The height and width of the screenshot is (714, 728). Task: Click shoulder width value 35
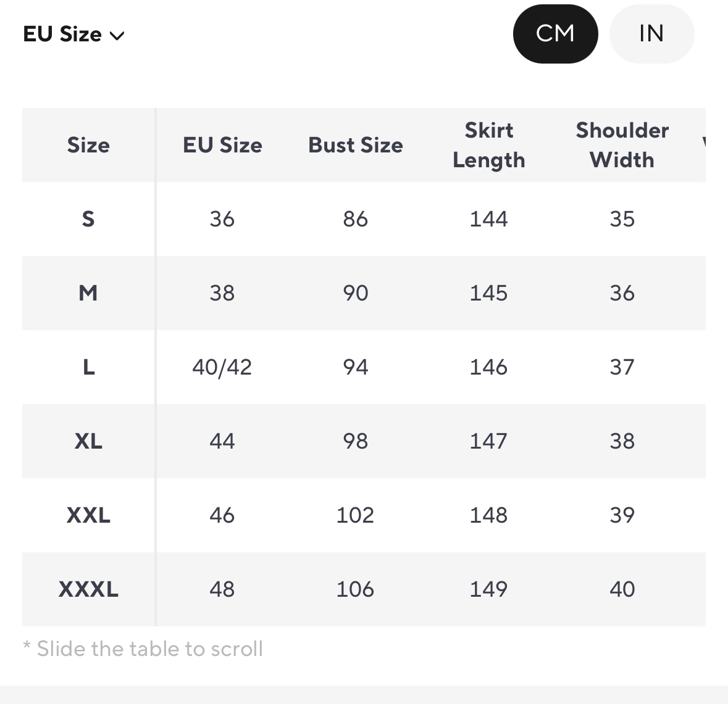pos(622,219)
